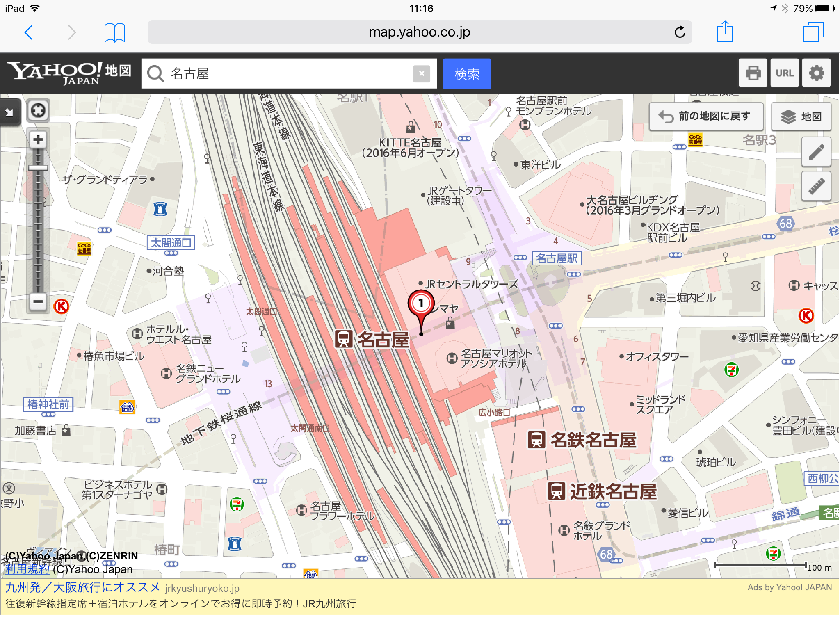Collapse side panel arrow icon

10,112
